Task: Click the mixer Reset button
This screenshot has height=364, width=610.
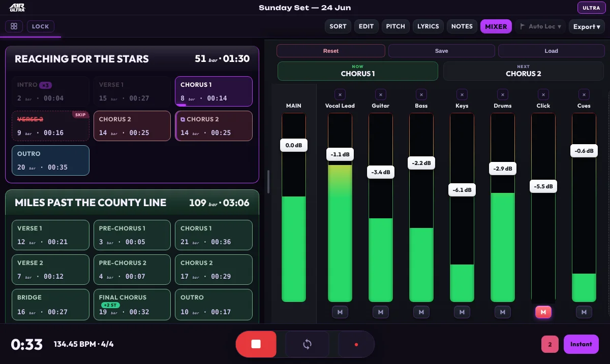Action: coord(331,51)
